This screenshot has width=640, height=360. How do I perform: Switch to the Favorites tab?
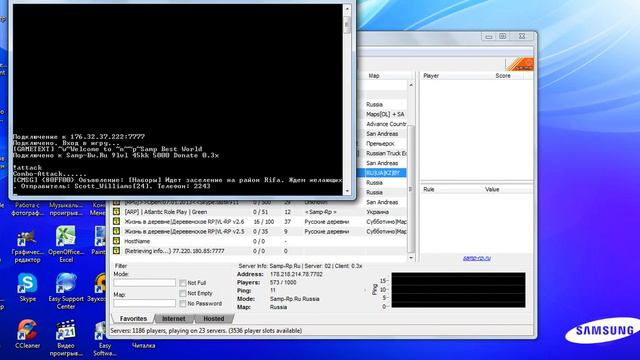pos(133,319)
